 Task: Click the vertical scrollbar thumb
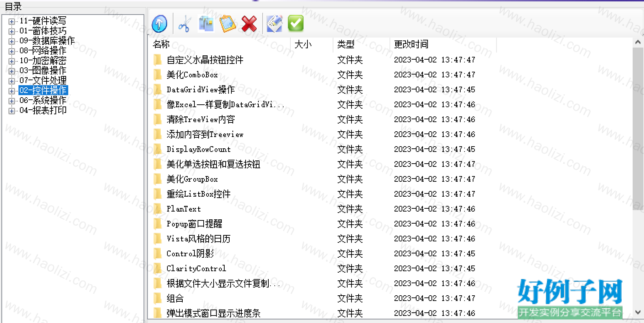click(x=638, y=129)
